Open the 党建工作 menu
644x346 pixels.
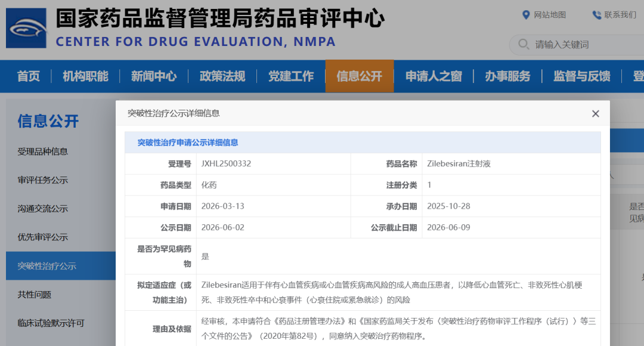click(291, 76)
